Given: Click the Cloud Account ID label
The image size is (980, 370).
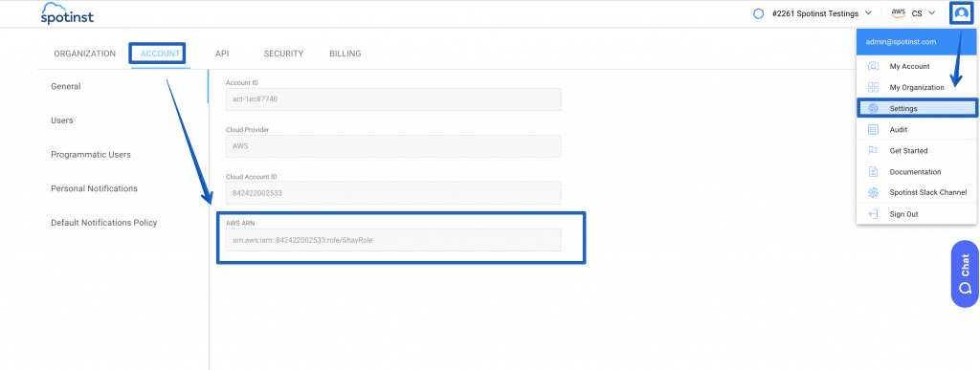Looking at the screenshot, I should pos(251,176).
